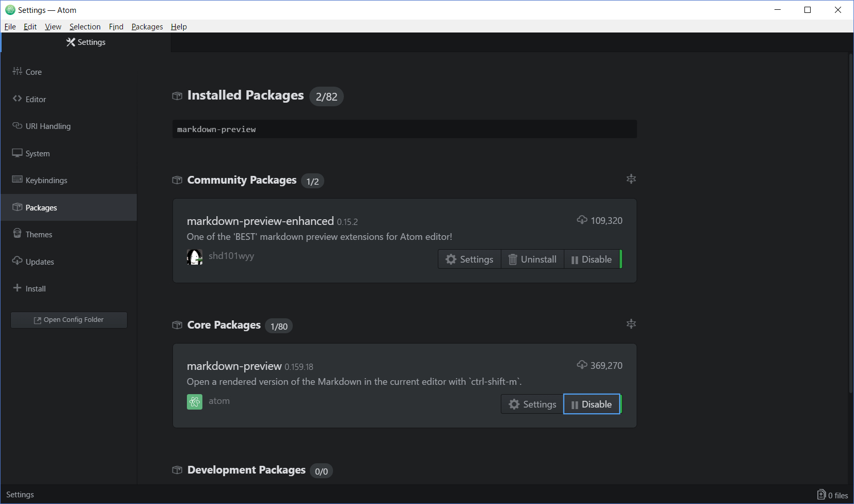
Task: Click the changed files indicator in status bar
Action: (x=832, y=494)
